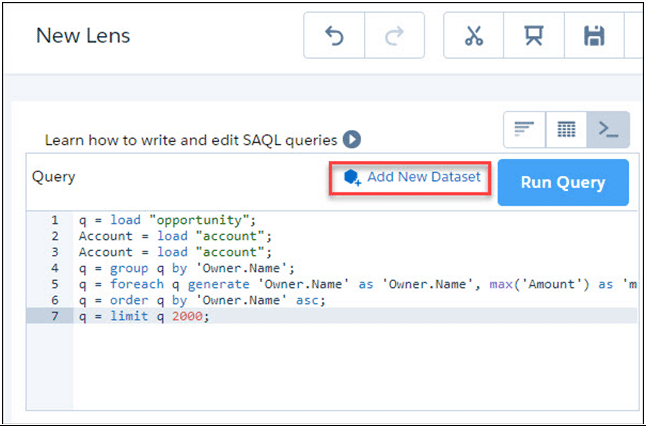646x427 pixels.
Task: Click the New Lens title
Action: [x=83, y=36]
